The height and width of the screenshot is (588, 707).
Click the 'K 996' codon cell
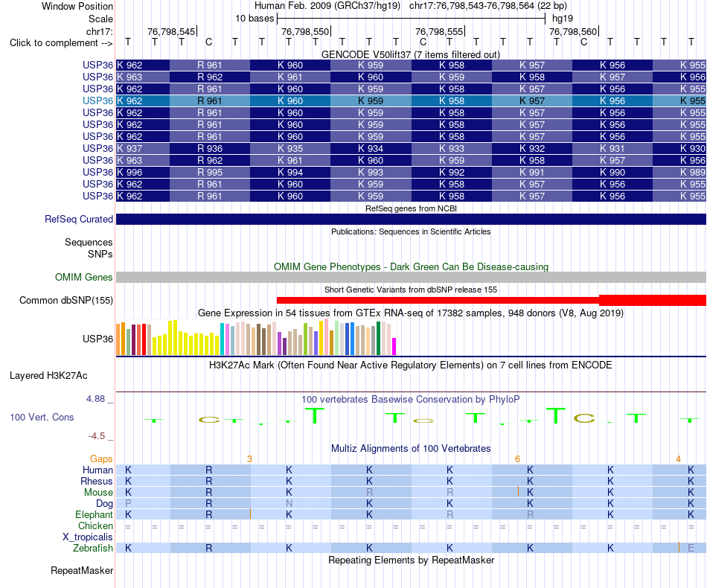point(143,172)
